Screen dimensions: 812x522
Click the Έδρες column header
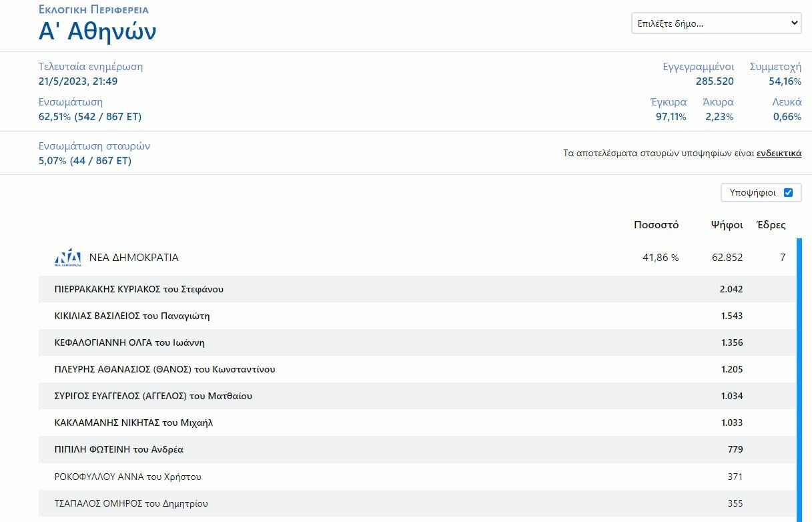(771, 225)
